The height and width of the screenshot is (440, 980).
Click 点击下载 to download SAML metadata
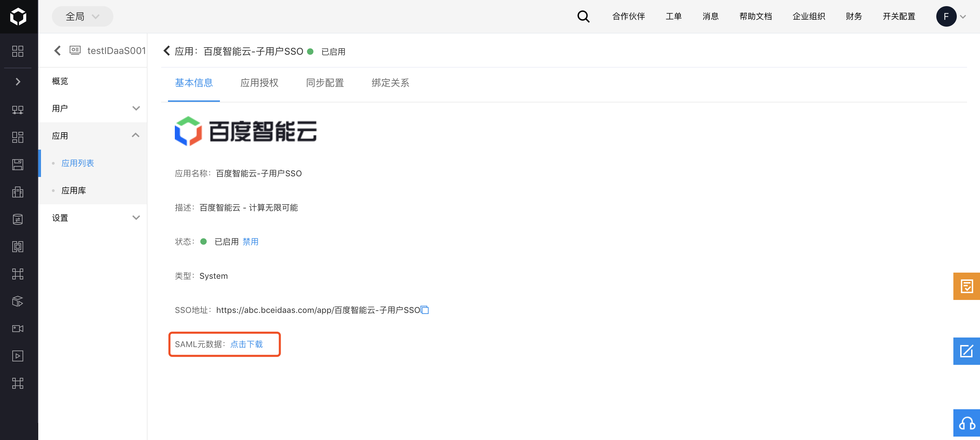pyautogui.click(x=247, y=344)
